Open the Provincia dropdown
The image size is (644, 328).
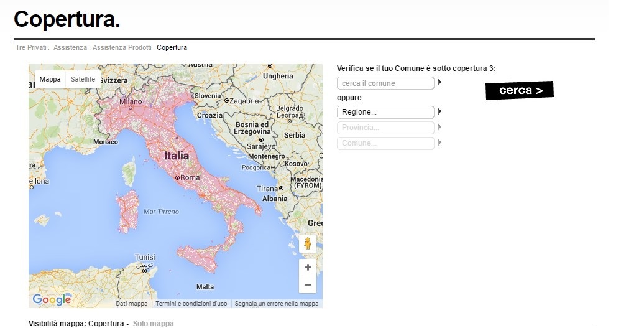pyautogui.click(x=385, y=128)
